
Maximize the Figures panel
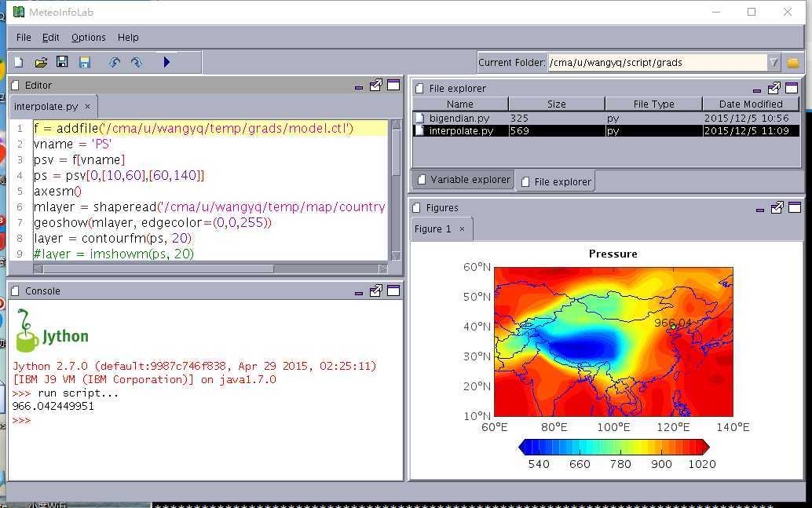(795, 207)
